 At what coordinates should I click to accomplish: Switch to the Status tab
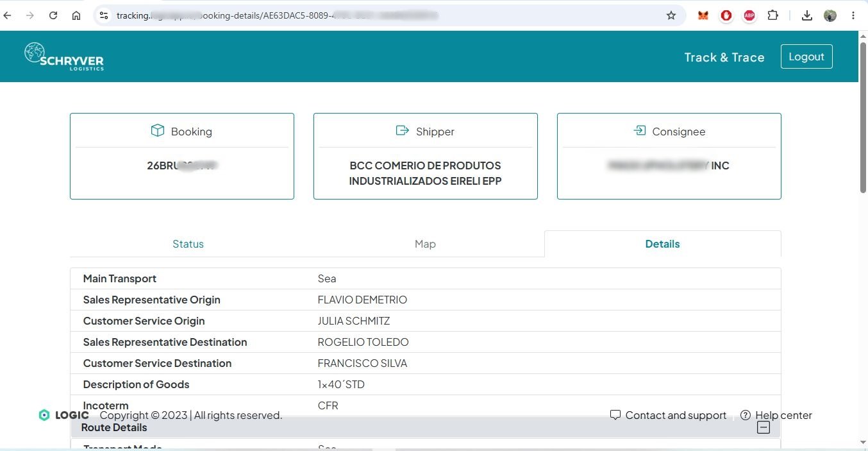[188, 244]
